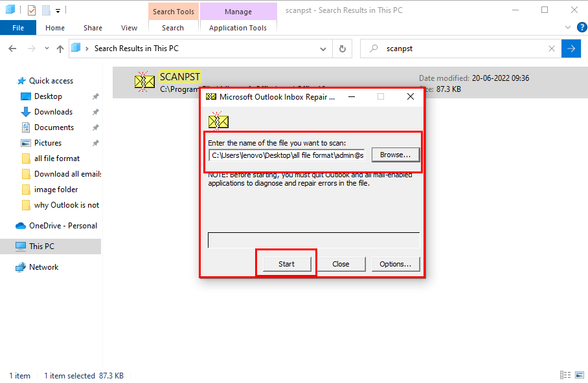This screenshot has height=383, width=588.
Task: Collapse the ribbon with the chevron
Action: pos(568,27)
